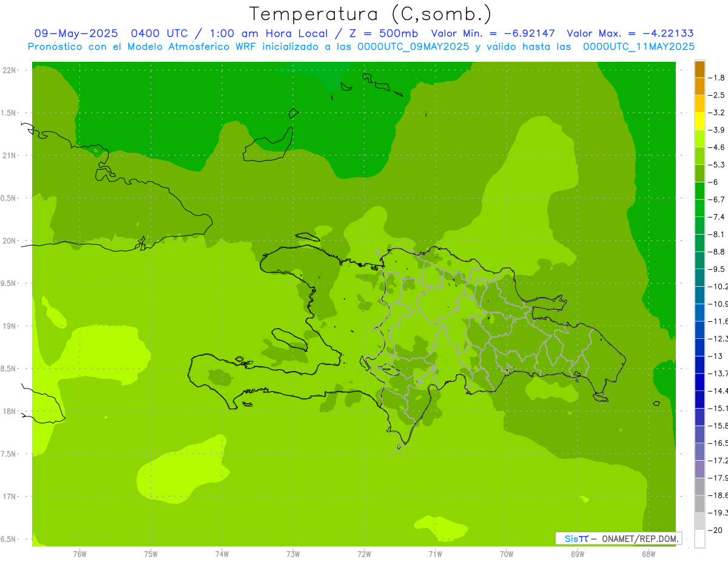The image size is (728, 562).
Task: Click the 21N latitude axis label
Action: click(9, 155)
